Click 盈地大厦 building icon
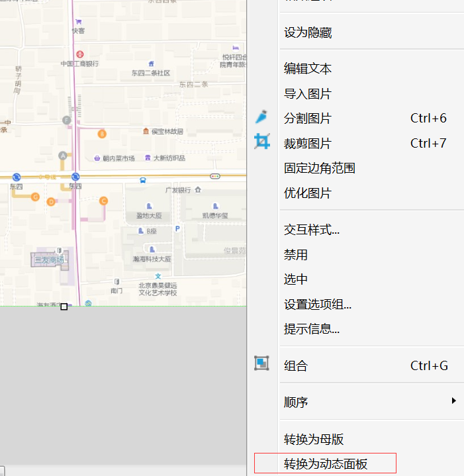The image size is (464, 476). [149, 207]
